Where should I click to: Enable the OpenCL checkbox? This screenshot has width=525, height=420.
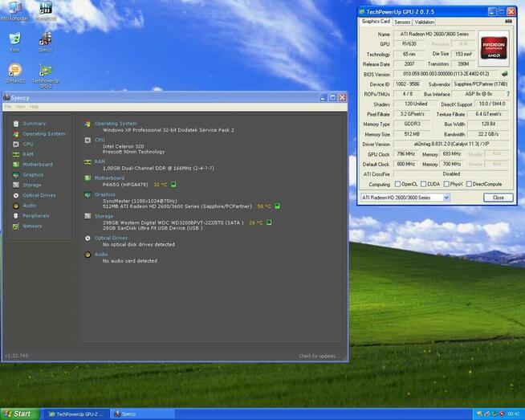[x=397, y=184]
